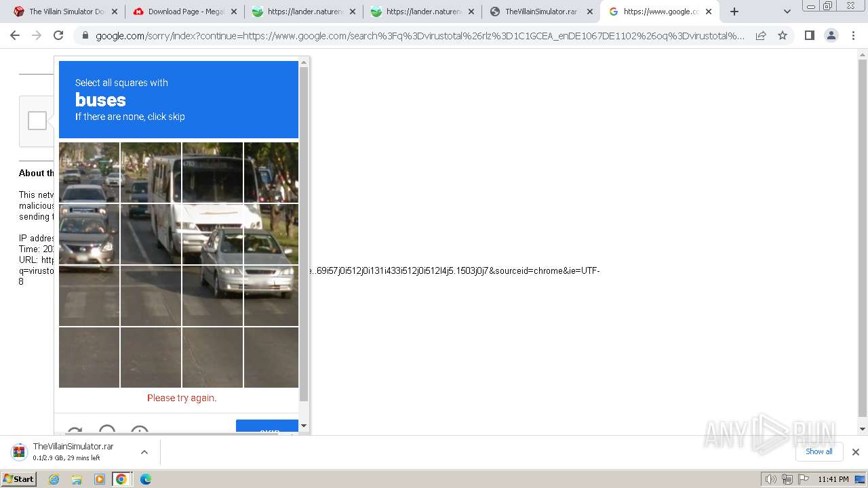Minimize the Chrome window
The height and width of the screenshot is (488, 868).
point(811,6)
